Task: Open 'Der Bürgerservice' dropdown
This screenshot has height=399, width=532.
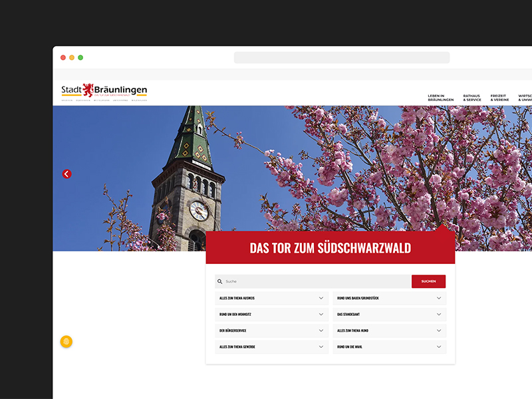Action: pyautogui.click(x=271, y=331)
